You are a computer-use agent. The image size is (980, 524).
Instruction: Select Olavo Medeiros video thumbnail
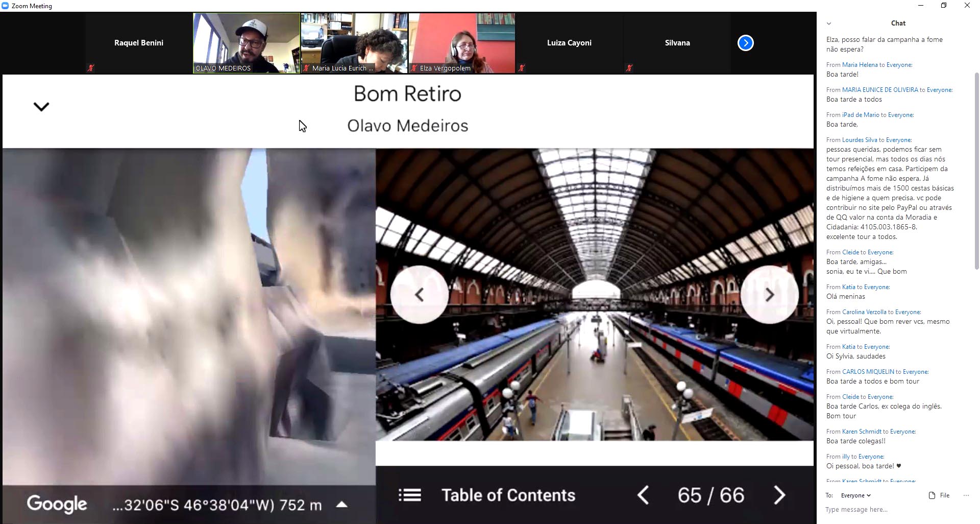247,43
